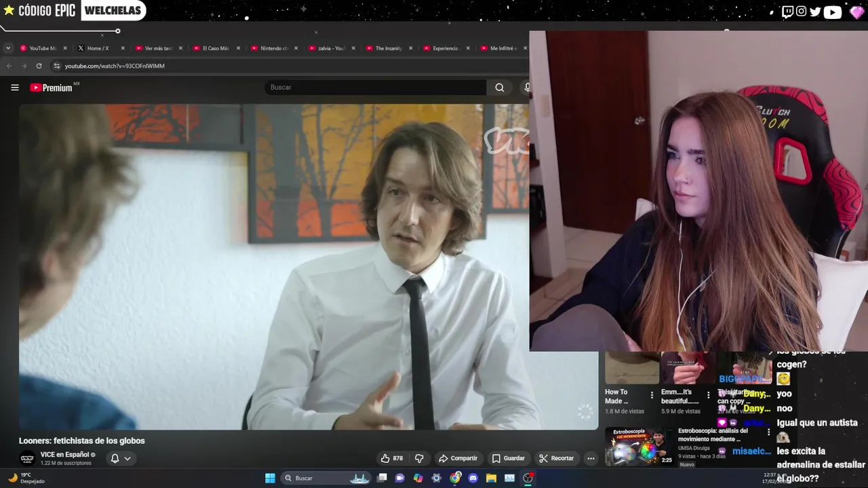
Task: Open File Explorer from the taskbar
Action: tap(491, 478)
